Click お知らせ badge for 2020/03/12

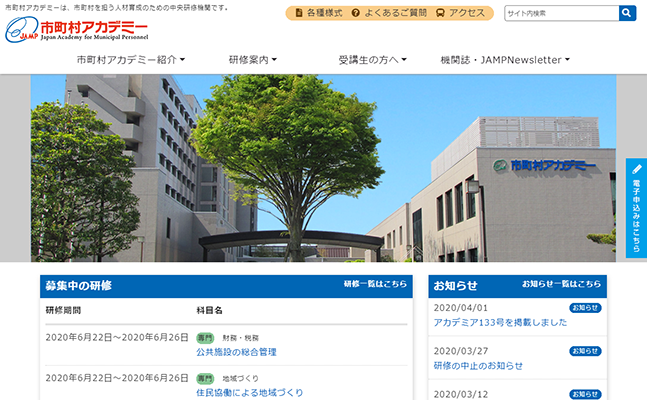click(585, 394)
